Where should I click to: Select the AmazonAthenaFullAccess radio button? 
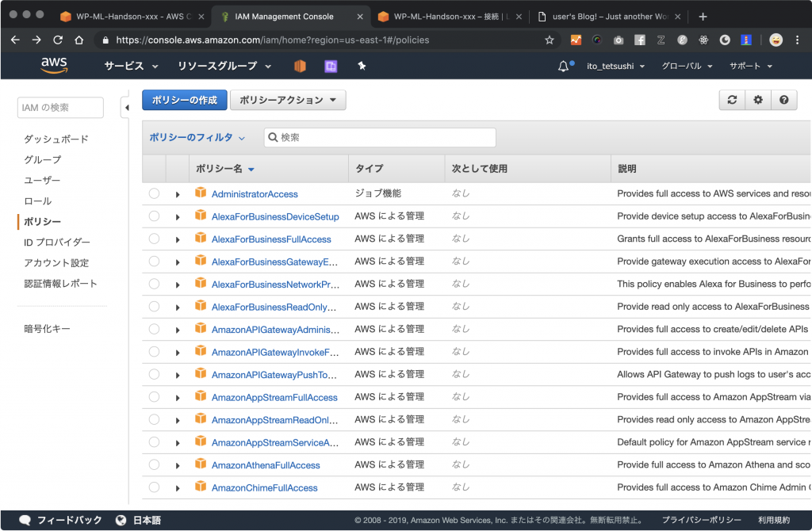[x=154, y=464]
